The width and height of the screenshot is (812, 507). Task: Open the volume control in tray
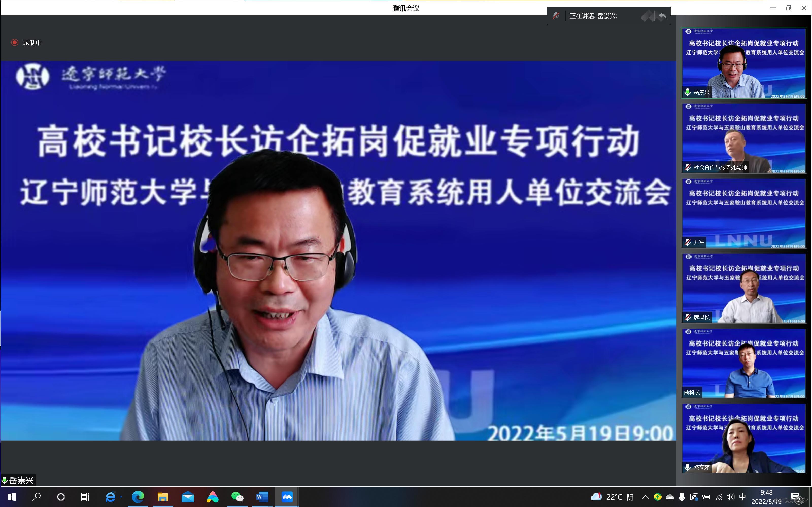(x=731, y=497)
